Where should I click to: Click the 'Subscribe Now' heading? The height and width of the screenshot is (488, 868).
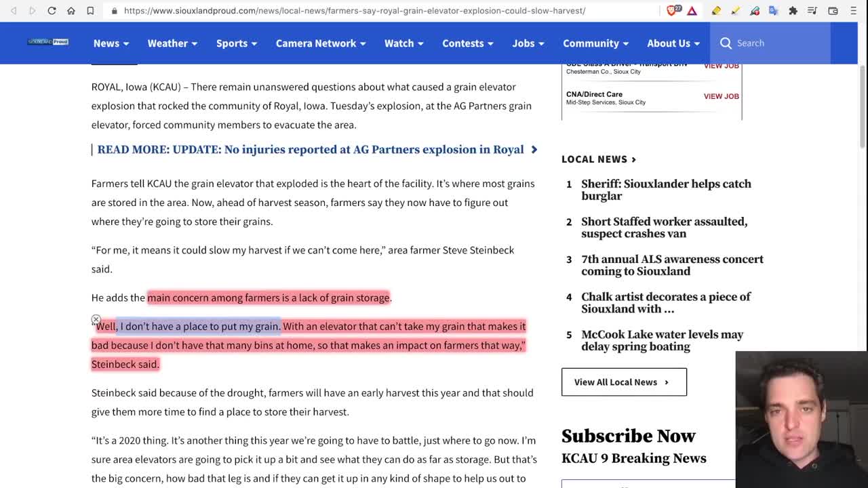click(628, 436)
